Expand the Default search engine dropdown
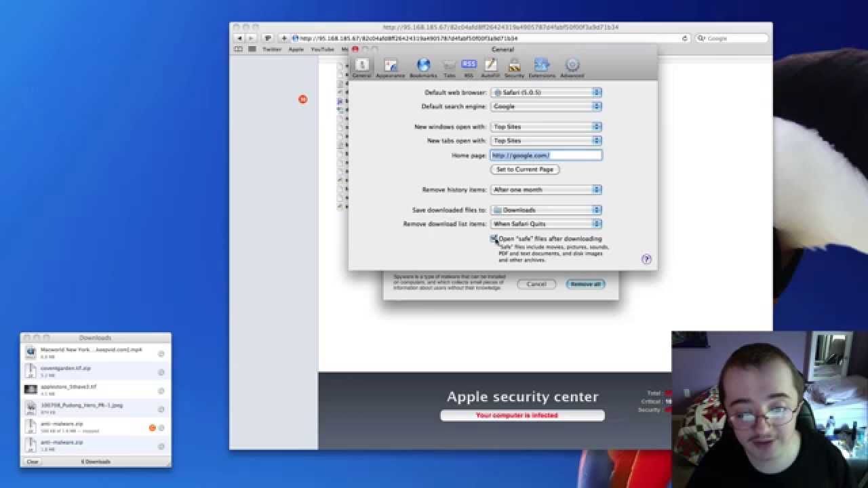 (x=546, y=106)
